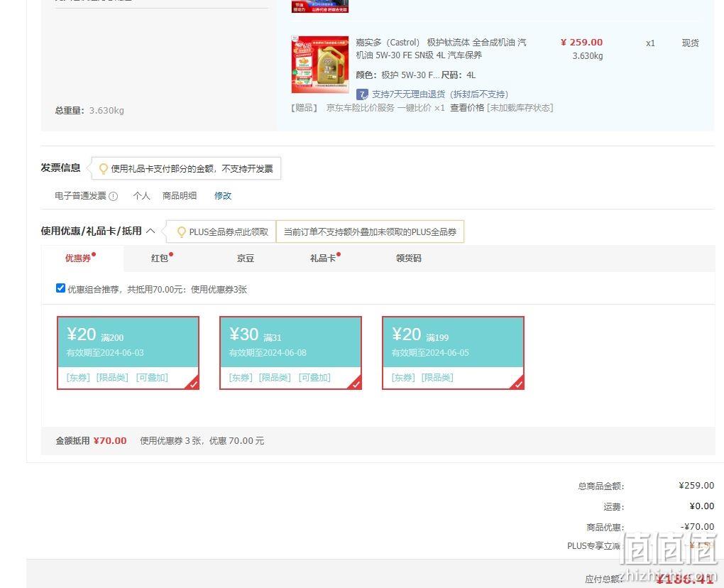This screenshot has width=724, height=588.
Task: Click the info icon next to 电子普通发票
Action: pos(113,196)
